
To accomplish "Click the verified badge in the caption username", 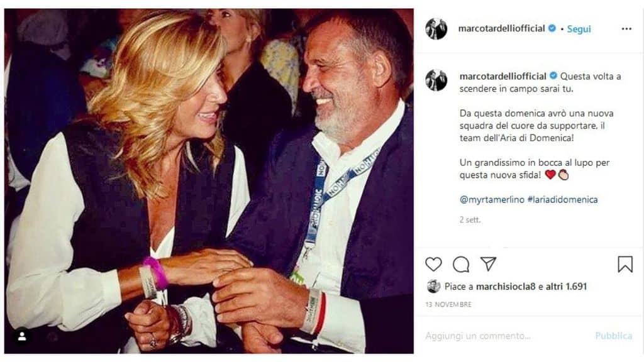I will point(553,75).
